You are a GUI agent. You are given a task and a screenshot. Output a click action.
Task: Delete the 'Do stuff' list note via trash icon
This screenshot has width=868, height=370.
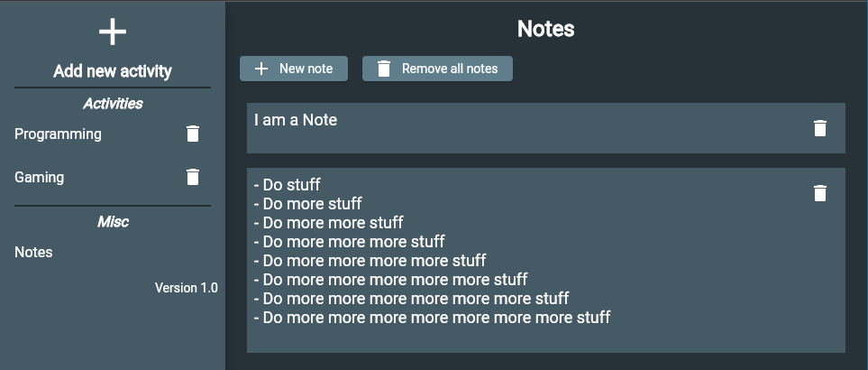820,193
